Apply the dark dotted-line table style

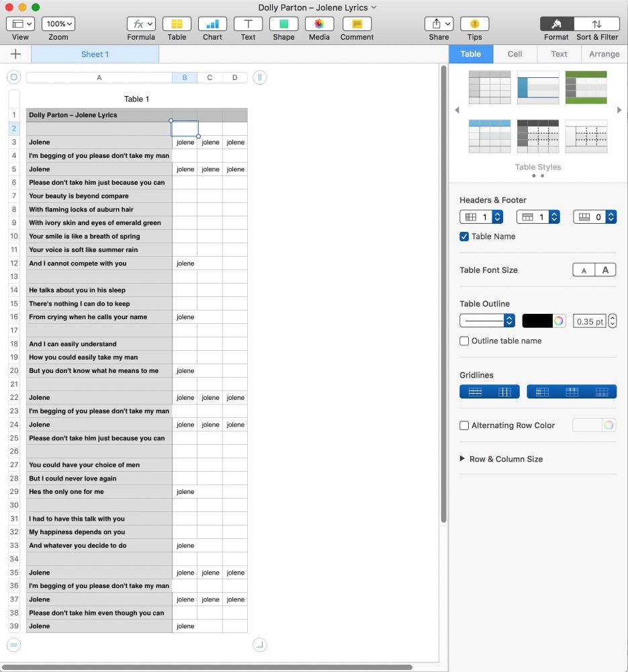(538, 136)
